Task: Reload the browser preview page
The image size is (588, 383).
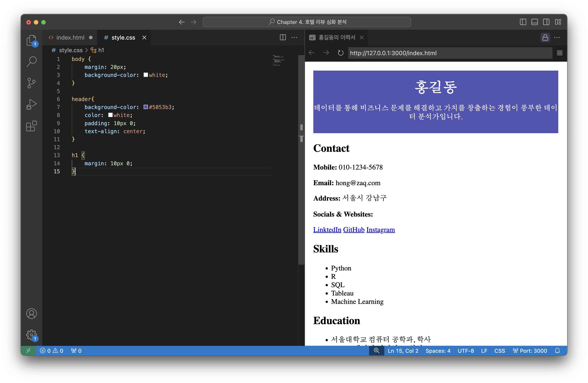Action: [x=340, y=53]
